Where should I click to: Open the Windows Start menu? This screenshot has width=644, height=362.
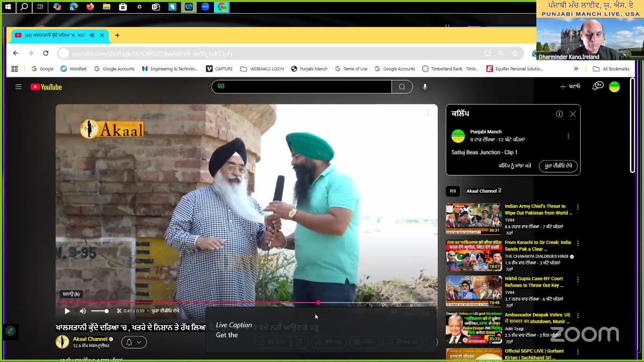point(8,7)
